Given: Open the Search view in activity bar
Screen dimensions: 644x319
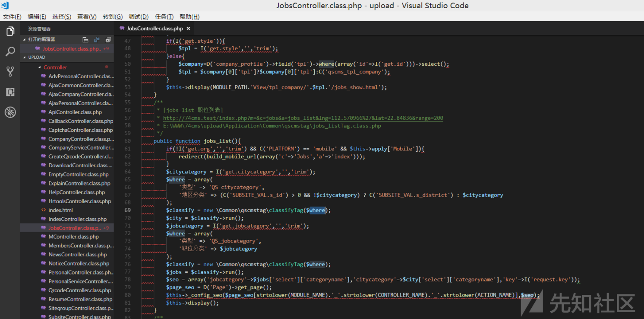Looking at the screenshot, I should 10,52.
